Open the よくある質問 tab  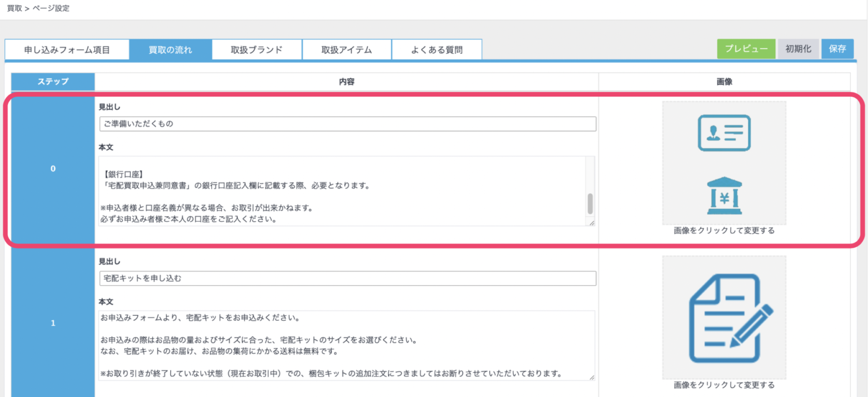coord(437,50)
